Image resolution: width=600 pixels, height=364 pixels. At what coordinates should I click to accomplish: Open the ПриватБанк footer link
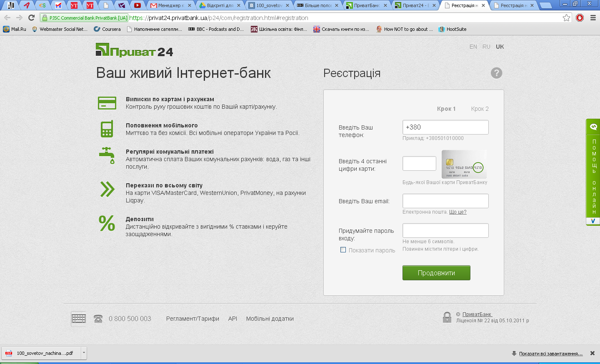click(x=477, y=314)
